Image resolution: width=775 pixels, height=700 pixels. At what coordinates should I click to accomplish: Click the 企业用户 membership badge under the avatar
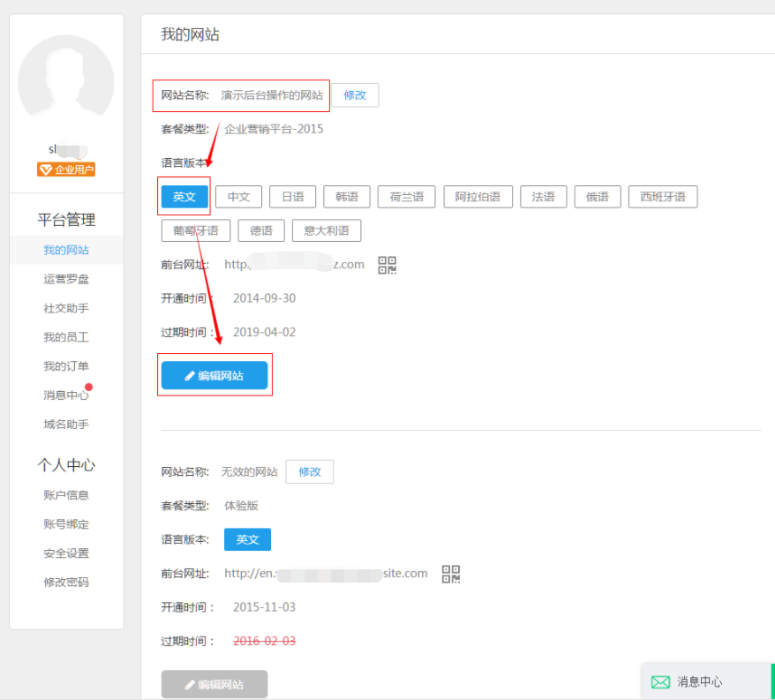click(x=65, y=169)
